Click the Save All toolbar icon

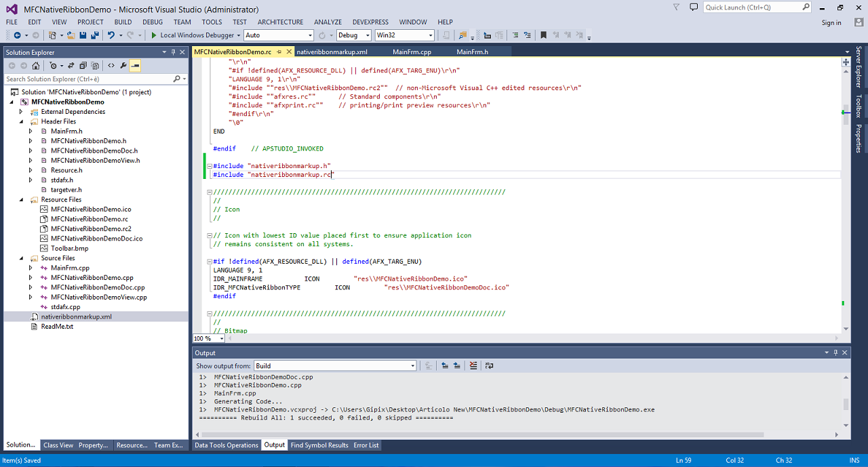[94, 35]
